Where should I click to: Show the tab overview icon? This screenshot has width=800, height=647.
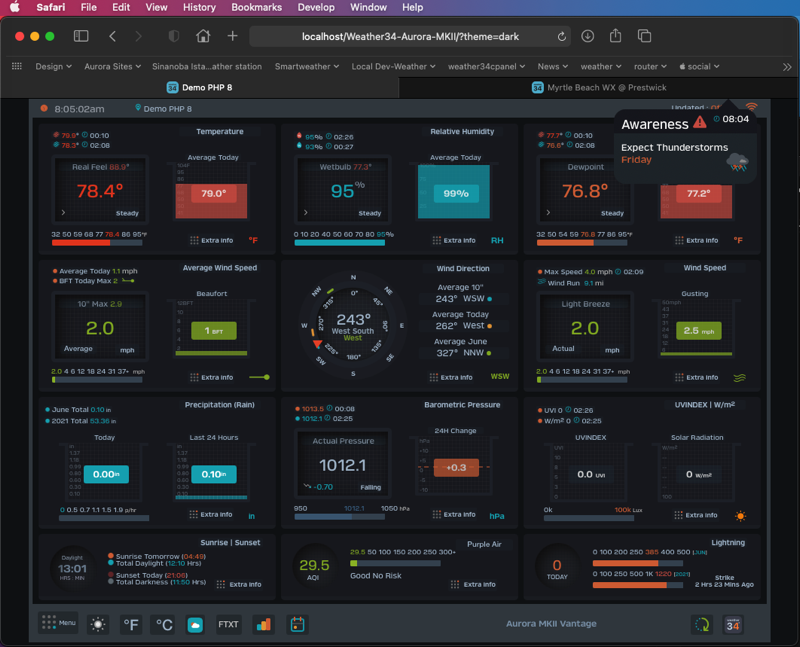tap(644, 36)
